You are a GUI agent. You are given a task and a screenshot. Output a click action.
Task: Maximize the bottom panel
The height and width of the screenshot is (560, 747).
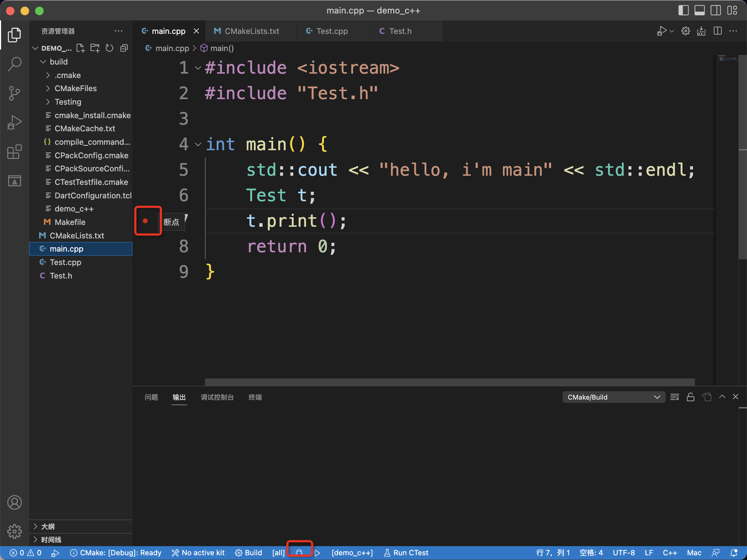(722, 397)
